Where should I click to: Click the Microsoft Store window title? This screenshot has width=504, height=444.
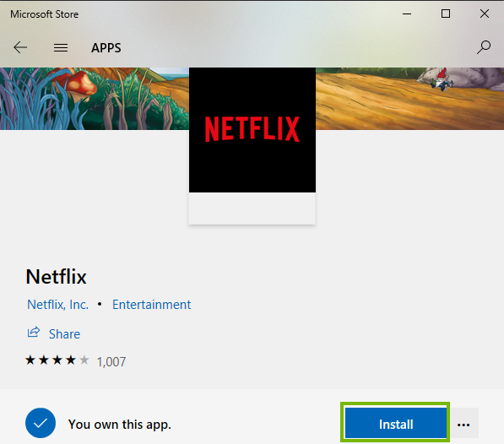pos(45,14)
